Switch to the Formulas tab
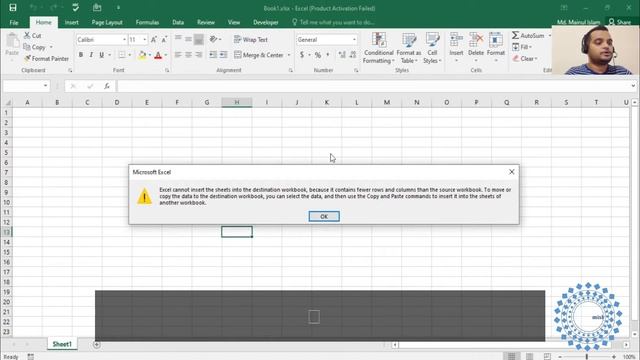 coord(147,22)
